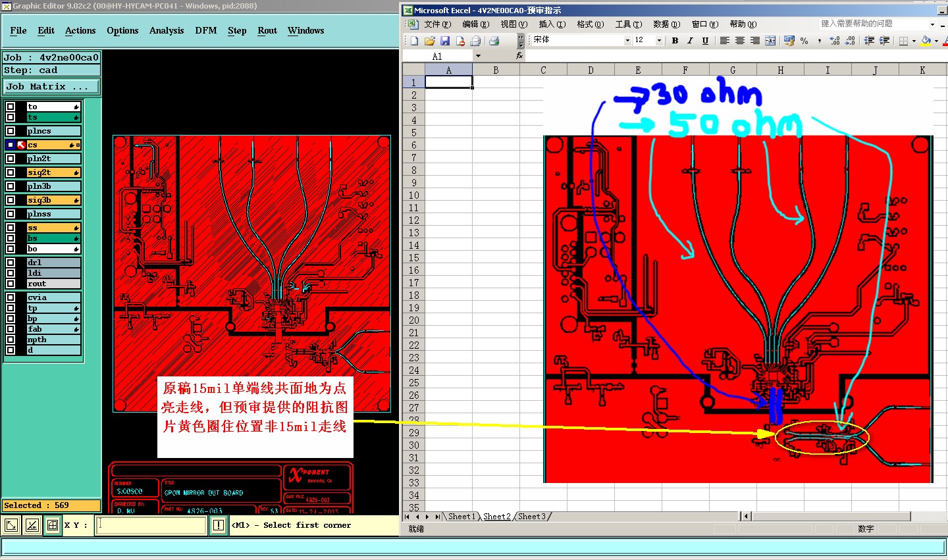This screenshot has width=948, height=560.
Task: Open the font name dropdown in Excel
Action: point(627,41)
